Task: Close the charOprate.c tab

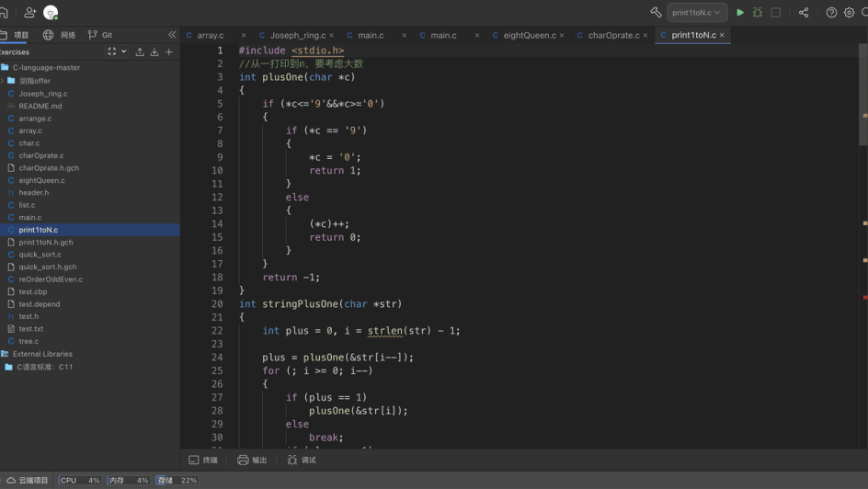Action: tap(645, 35)
